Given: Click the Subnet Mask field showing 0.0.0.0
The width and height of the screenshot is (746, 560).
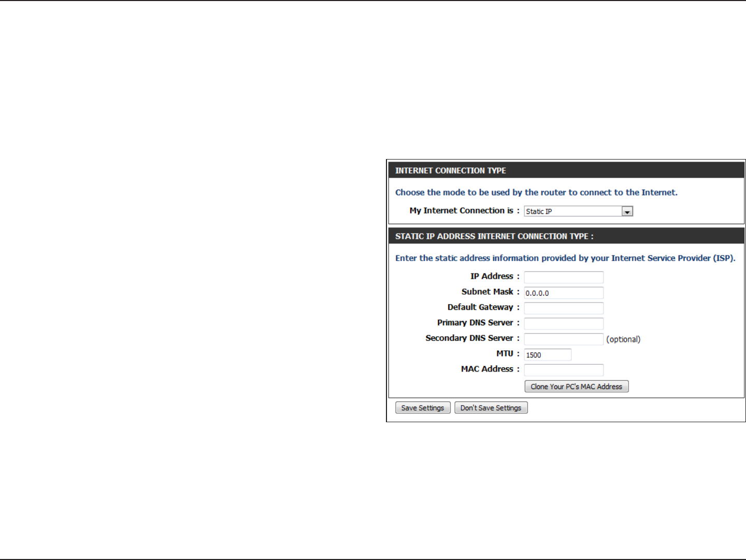Looking at the screenshot, I should [564, 293].
